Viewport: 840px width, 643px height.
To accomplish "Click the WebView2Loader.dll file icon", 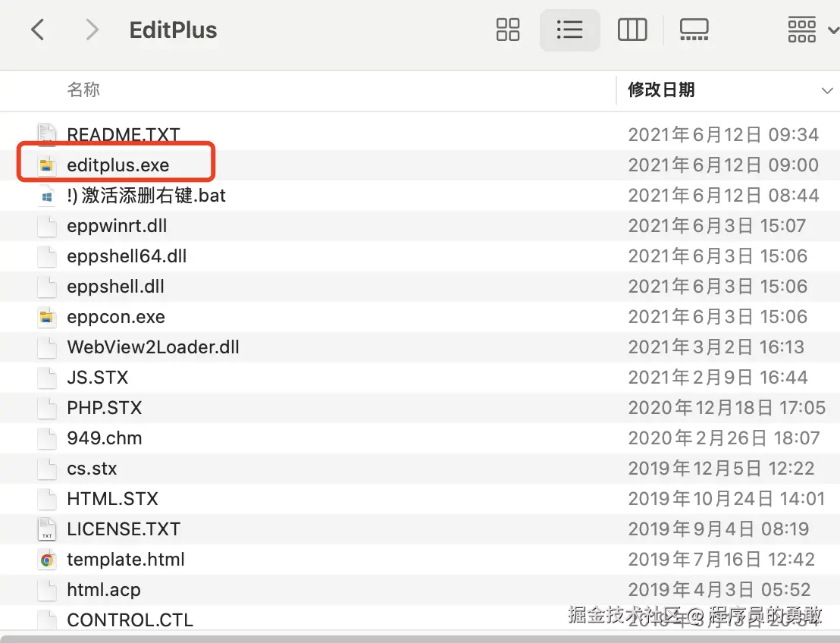I will 47,347.
